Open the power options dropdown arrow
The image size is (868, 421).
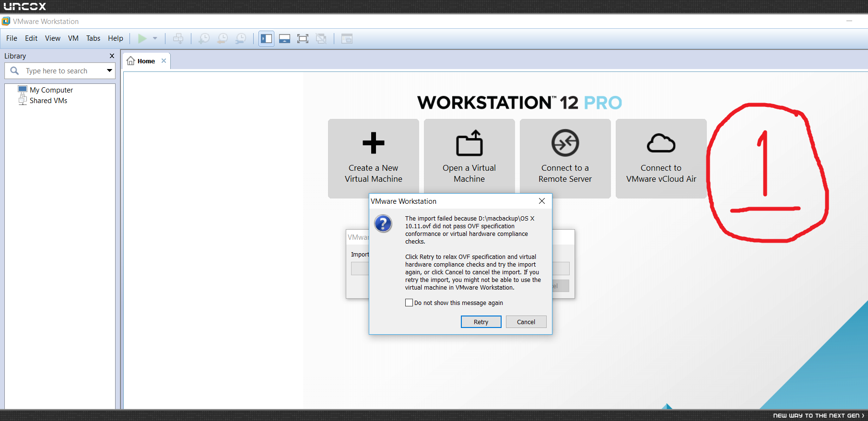pos(155,38)
